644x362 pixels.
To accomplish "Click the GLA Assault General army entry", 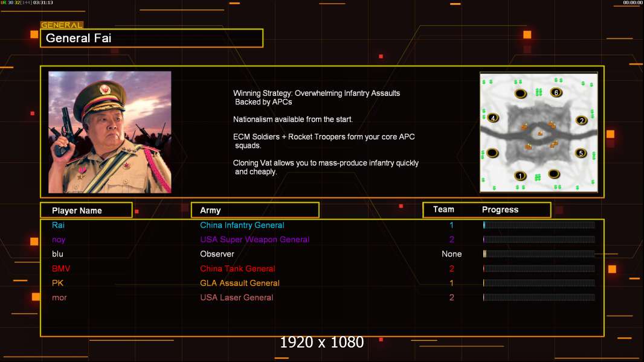I will click(239, 283).
